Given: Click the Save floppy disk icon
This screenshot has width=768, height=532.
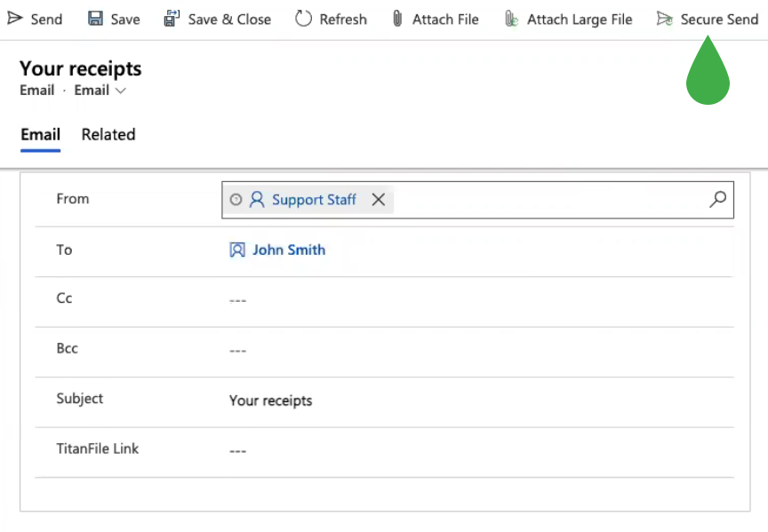Looking at the screenshot, I should (x=95, y=19).
